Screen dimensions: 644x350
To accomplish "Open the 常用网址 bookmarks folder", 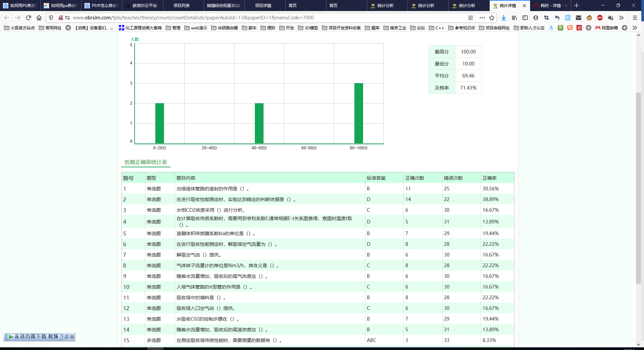I will [x=50, y=28].
